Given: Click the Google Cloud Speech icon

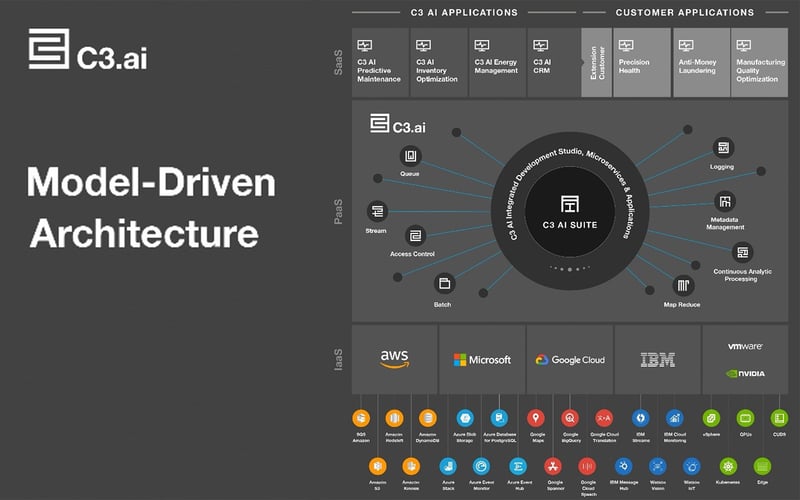Looking at the screenshot, I should (x=587, y=466).
